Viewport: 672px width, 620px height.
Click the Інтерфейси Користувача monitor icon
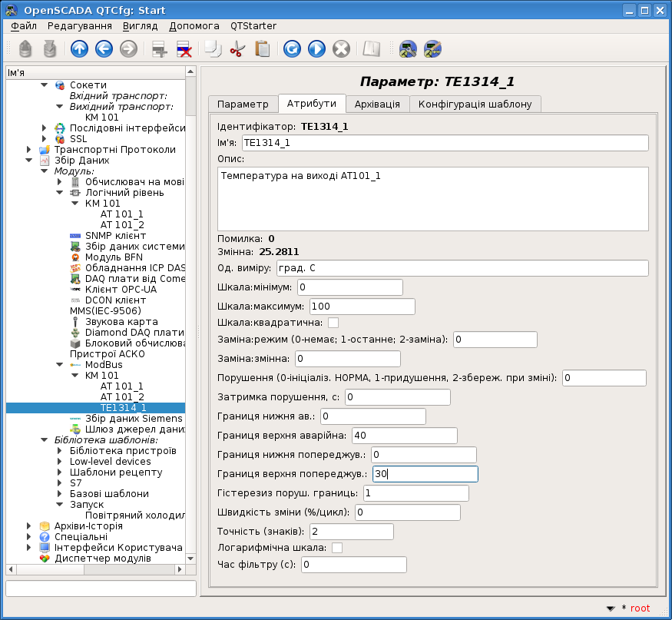[45, 548]
